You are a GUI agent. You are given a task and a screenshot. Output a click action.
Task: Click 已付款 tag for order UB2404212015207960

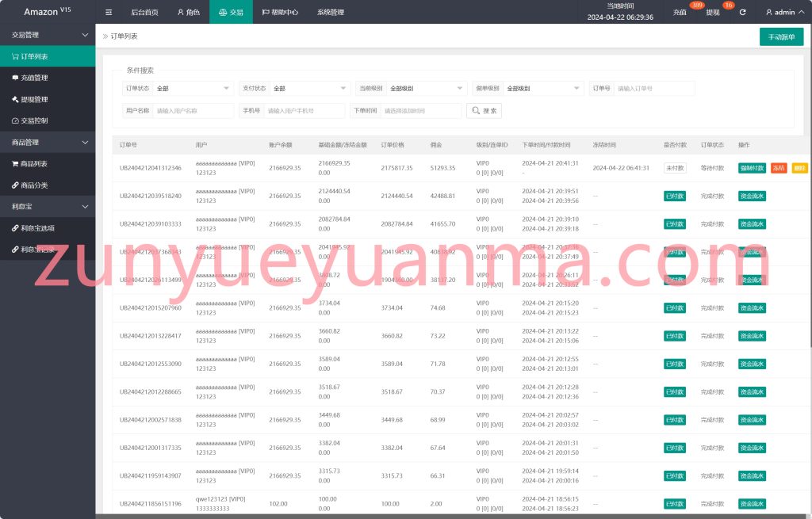[x=675, y=308]
